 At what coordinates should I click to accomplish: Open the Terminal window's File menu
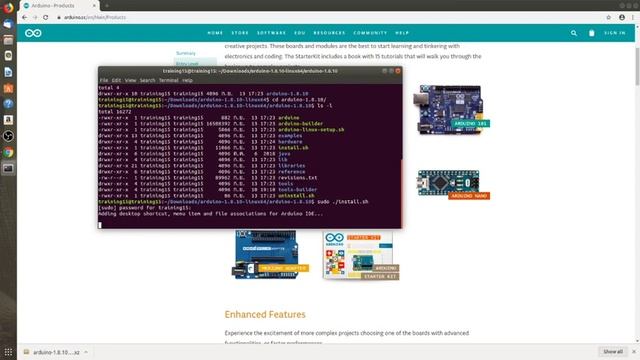tap(104, 80)
